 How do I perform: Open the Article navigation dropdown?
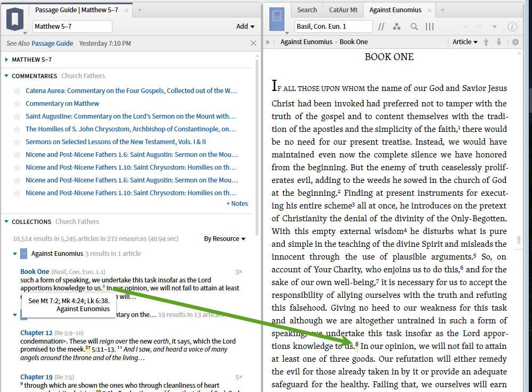465,42
